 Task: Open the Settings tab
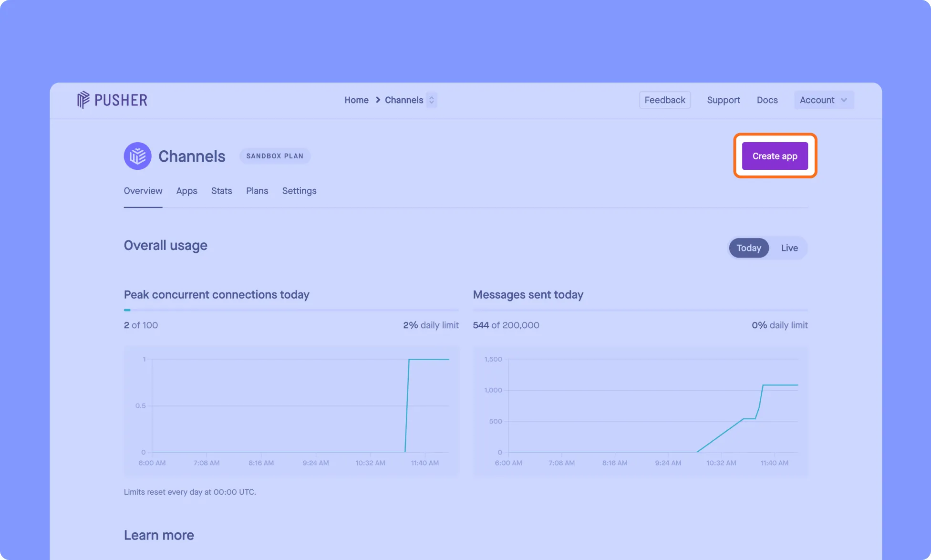tap(300, 191)
